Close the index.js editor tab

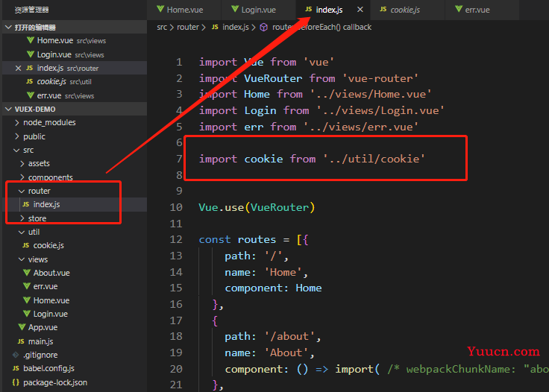[360, 10]
